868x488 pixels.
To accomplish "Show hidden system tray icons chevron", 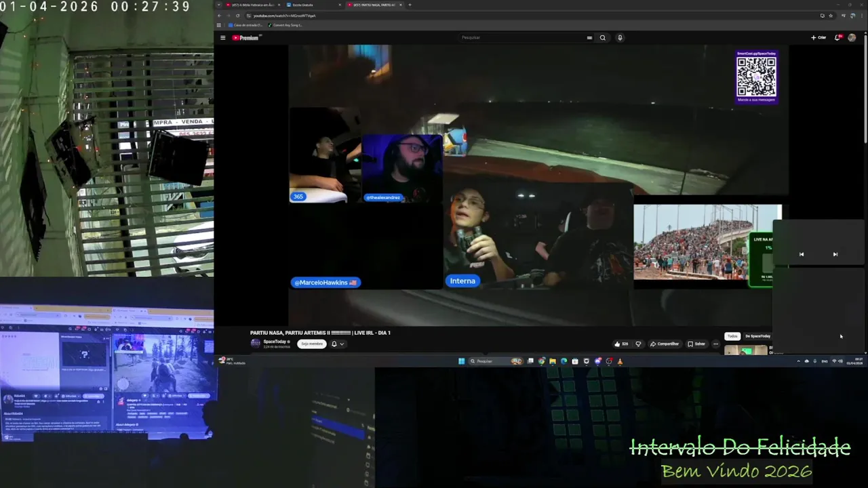I will (x=798, y=361).
